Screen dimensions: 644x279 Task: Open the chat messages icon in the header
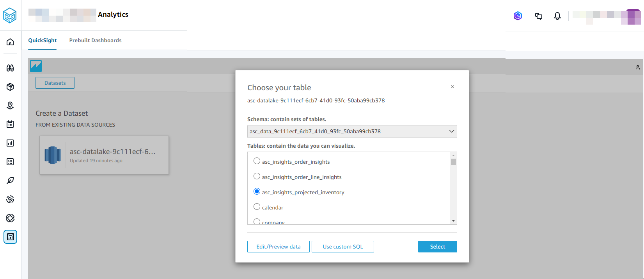[x=539, y=16]
